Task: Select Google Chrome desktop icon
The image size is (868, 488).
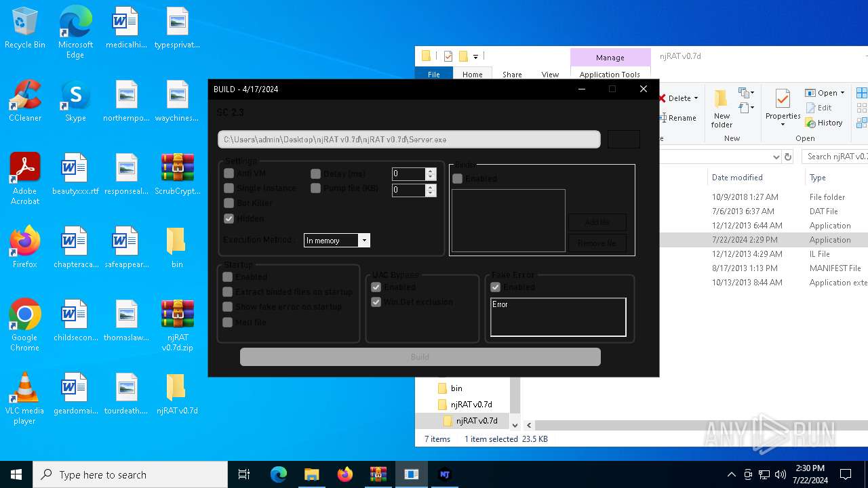Action: [25, 325]
